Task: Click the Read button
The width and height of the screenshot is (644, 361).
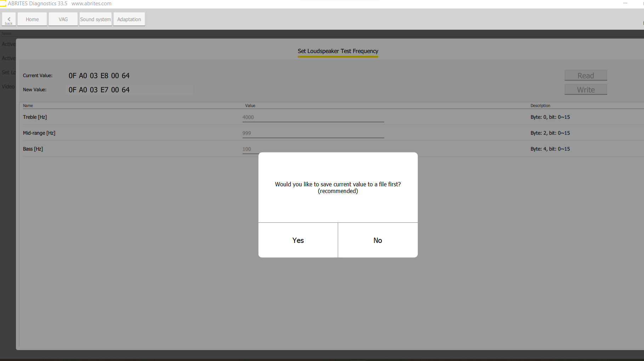Action: [x=586, y=75]
